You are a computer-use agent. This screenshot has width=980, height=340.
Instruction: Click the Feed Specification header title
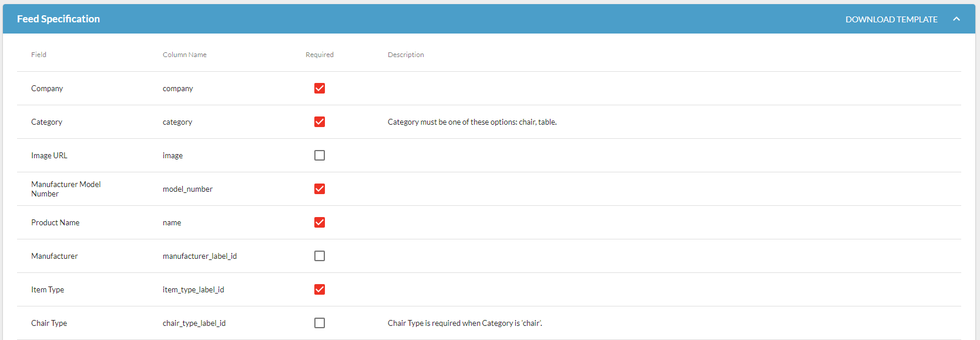click(x=58, y=19)
